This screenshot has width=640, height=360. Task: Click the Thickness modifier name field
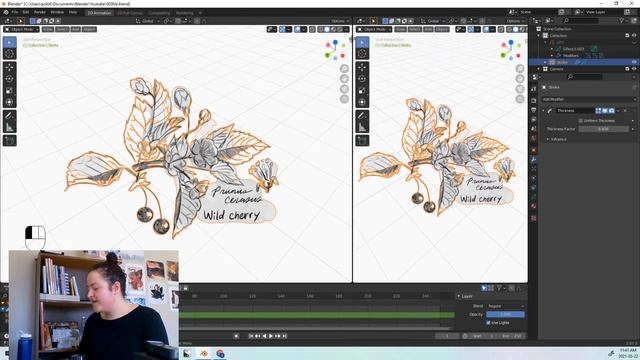575,111
